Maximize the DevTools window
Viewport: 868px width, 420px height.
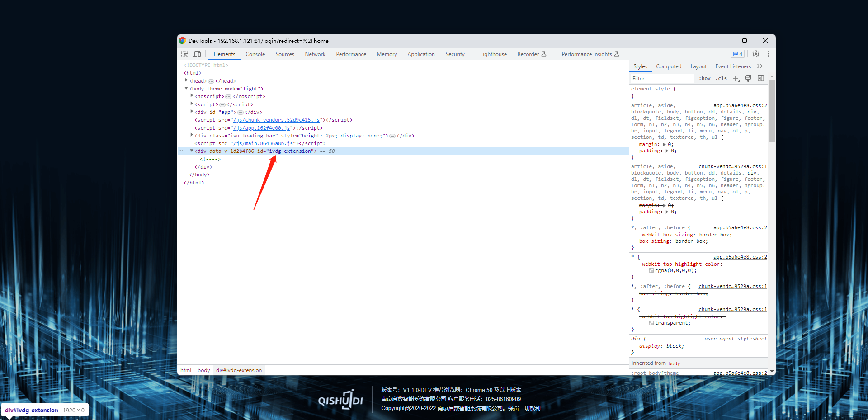pyautogui.click(x=745, y=41)
